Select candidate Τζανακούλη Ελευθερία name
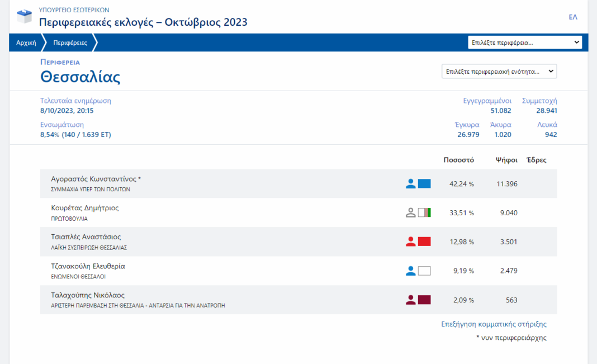Viewport: 597px width, 364px height. [88, 266]
